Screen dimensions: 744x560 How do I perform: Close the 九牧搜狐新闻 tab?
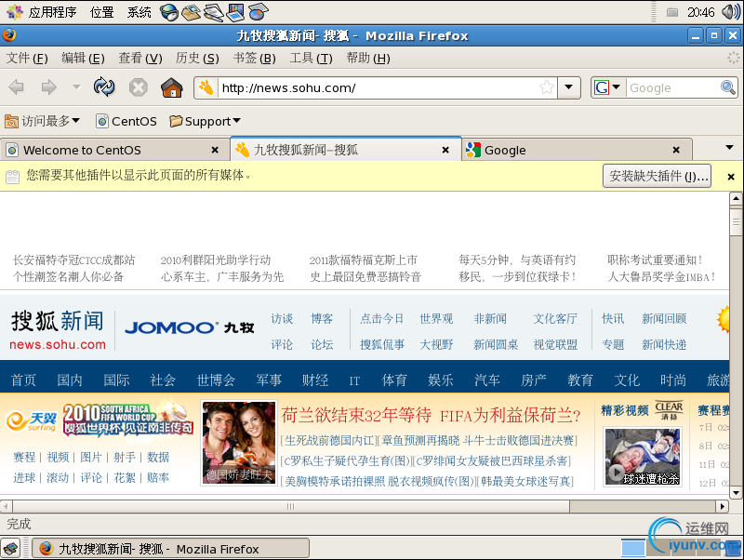[445, 150]
